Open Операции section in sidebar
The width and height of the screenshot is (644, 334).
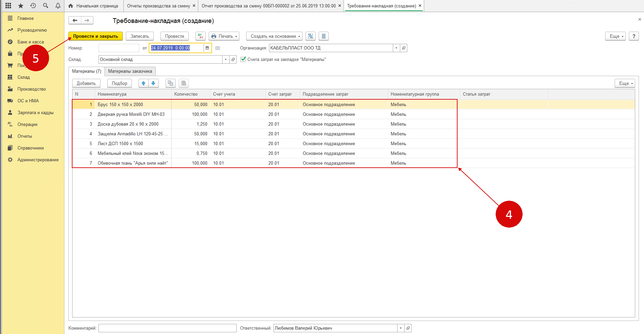tap(27, 124)
